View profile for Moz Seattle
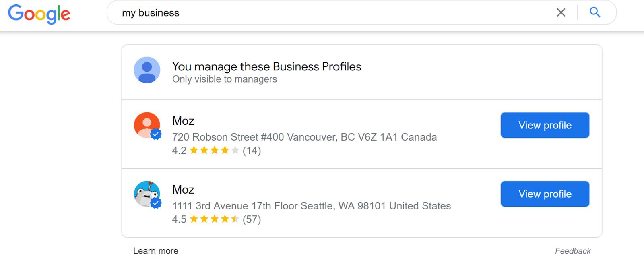The image size is (644, 273). 545,194
